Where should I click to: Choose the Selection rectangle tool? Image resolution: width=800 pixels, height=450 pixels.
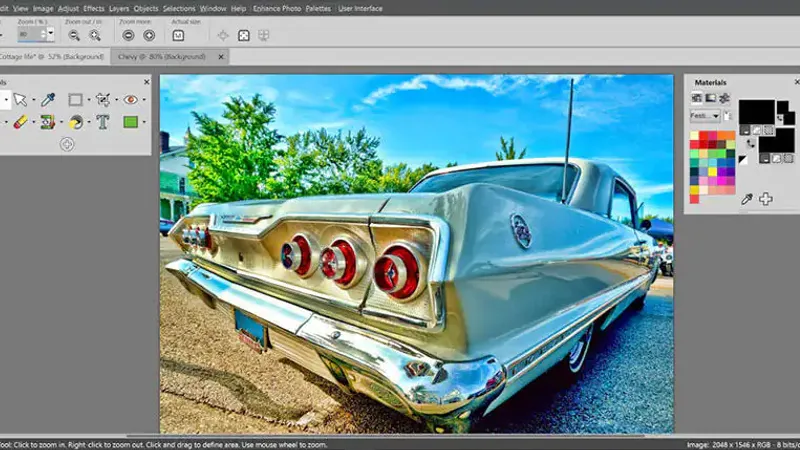pos(75,100)
